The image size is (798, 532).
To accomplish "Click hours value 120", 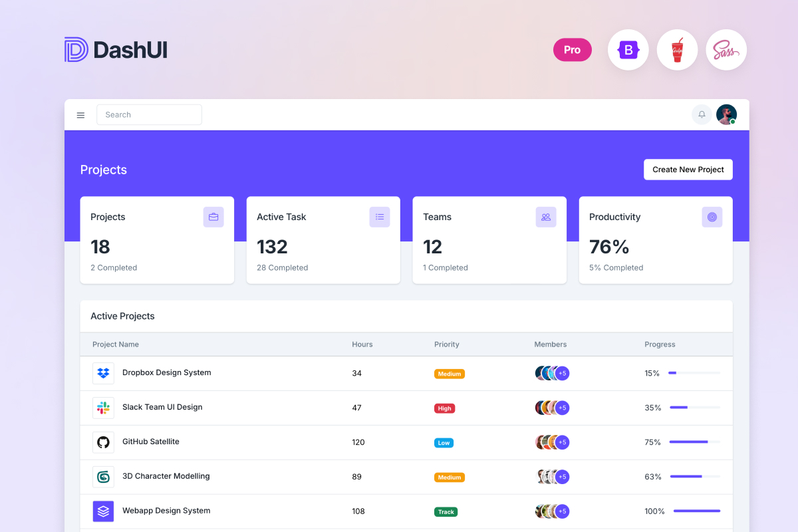I will click(x=358, y=442).
